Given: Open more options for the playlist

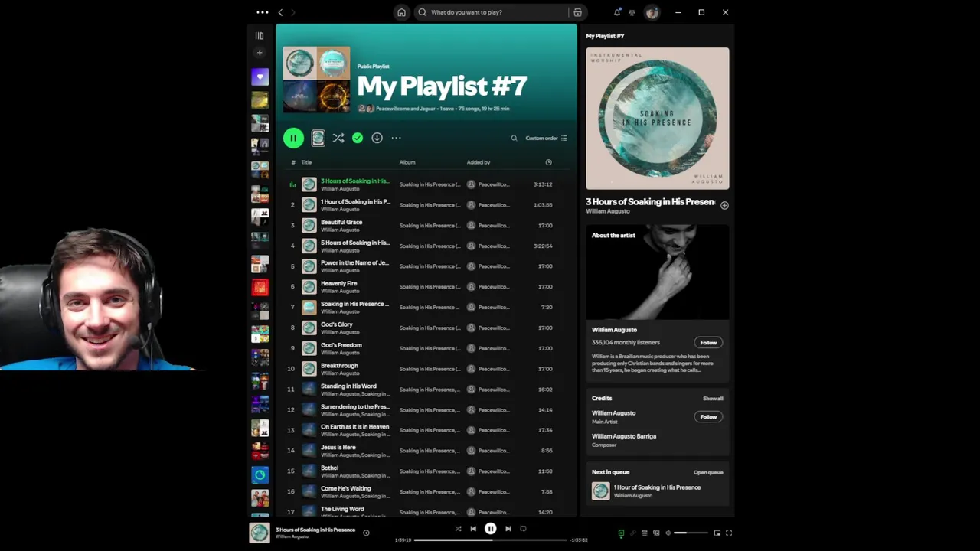Looking at the screenshot, I should 396,138.
